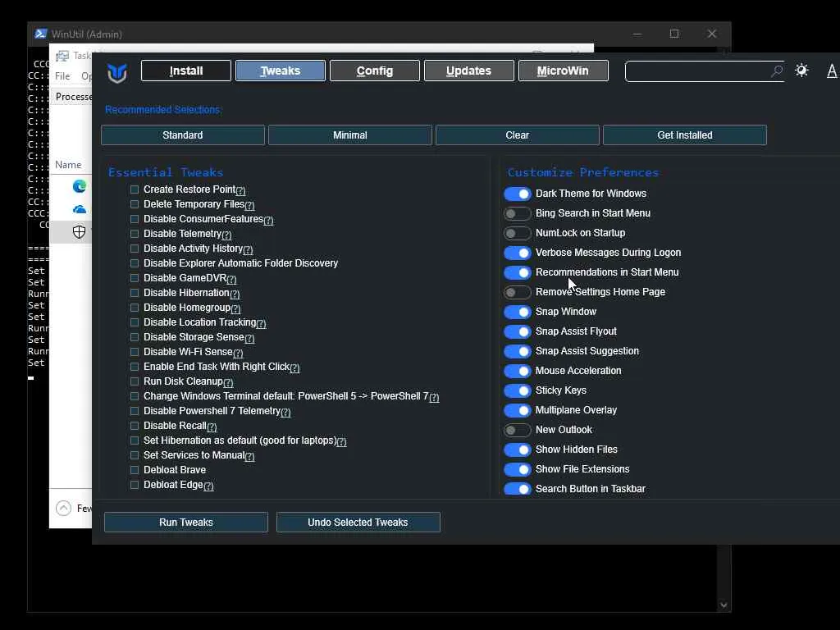Switch to the Tweaks tab
Viewport: 840px width, 630px height.
[x=281, y=71]
